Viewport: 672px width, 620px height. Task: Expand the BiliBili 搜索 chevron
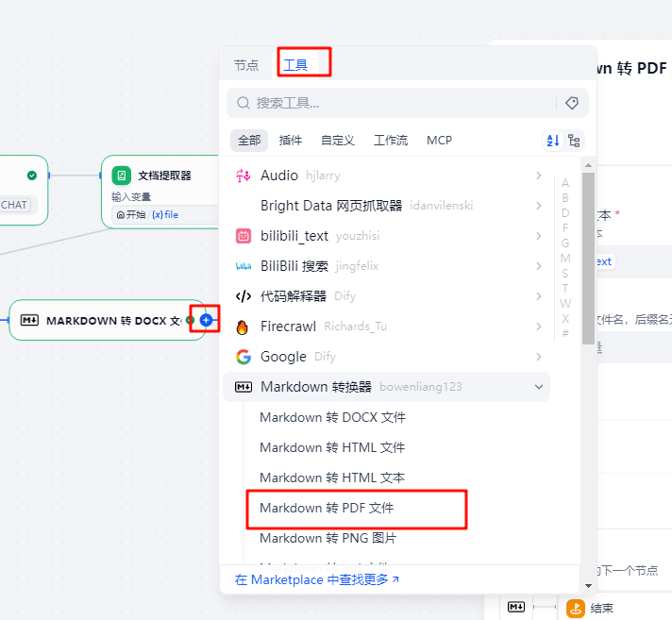coord(539,266)
